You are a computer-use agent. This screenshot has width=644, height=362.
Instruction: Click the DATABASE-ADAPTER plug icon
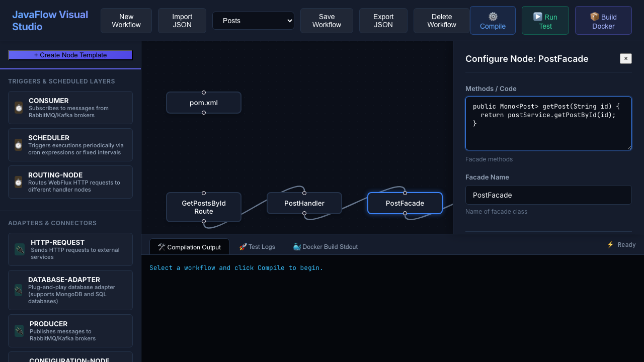[x=18, y=290]
